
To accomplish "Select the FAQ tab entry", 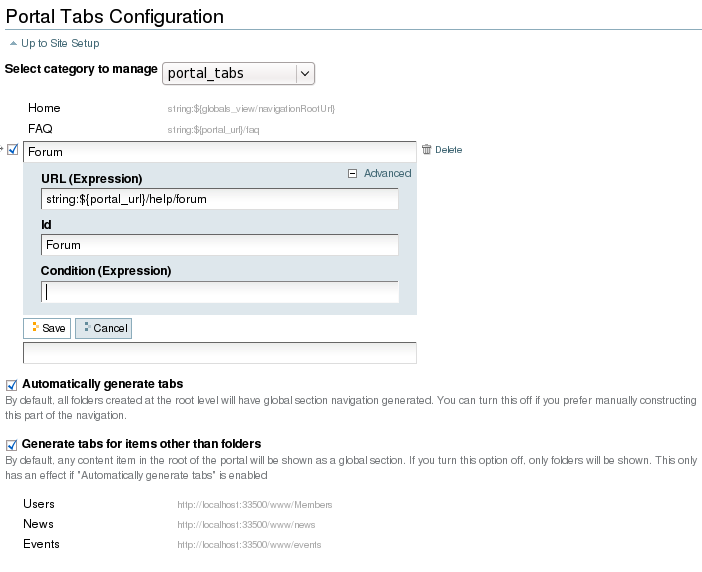I will (40, 129).
